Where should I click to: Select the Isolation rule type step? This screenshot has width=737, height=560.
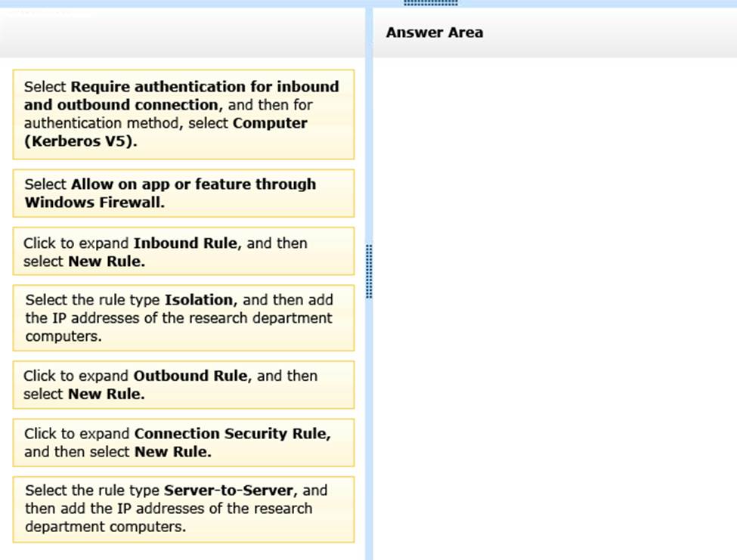[183, 318]
